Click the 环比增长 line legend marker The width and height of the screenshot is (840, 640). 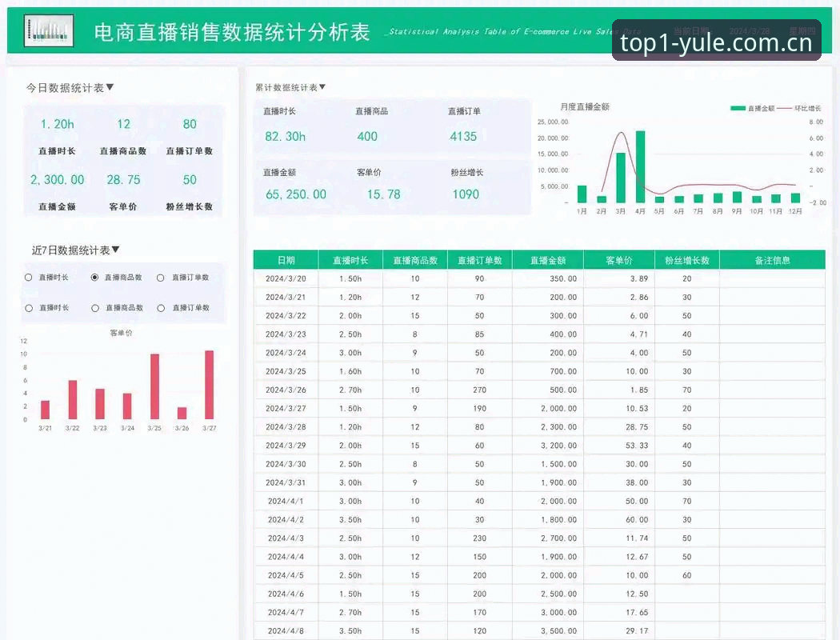[x=784, y=108]
